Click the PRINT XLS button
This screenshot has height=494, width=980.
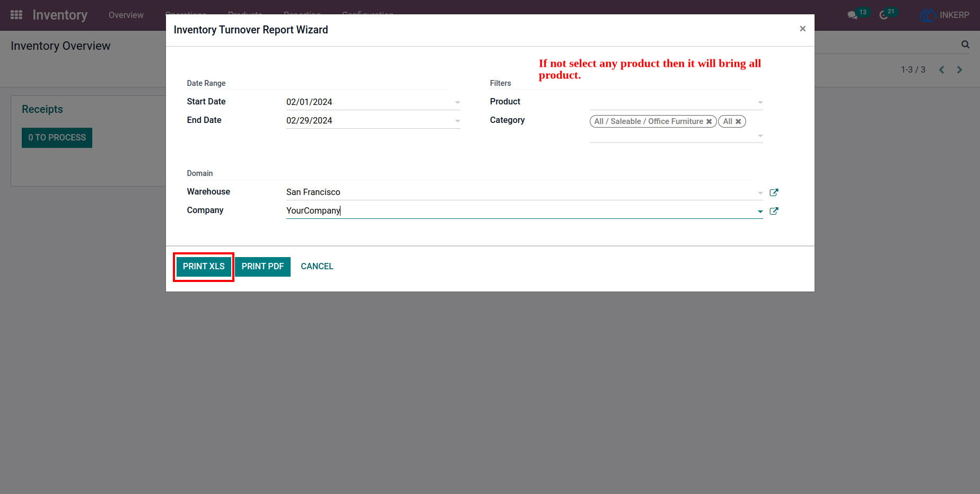pos(204,267)
